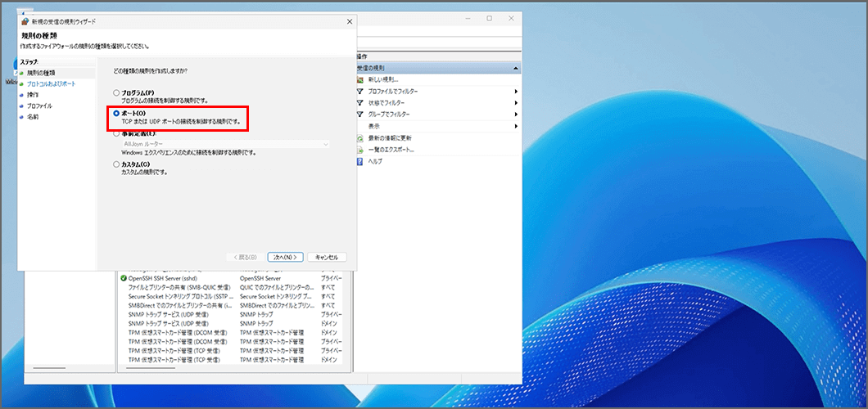Open the AllJoyn ルーター dropdown
Screen dimensions: 868x409
coord(326,144)
